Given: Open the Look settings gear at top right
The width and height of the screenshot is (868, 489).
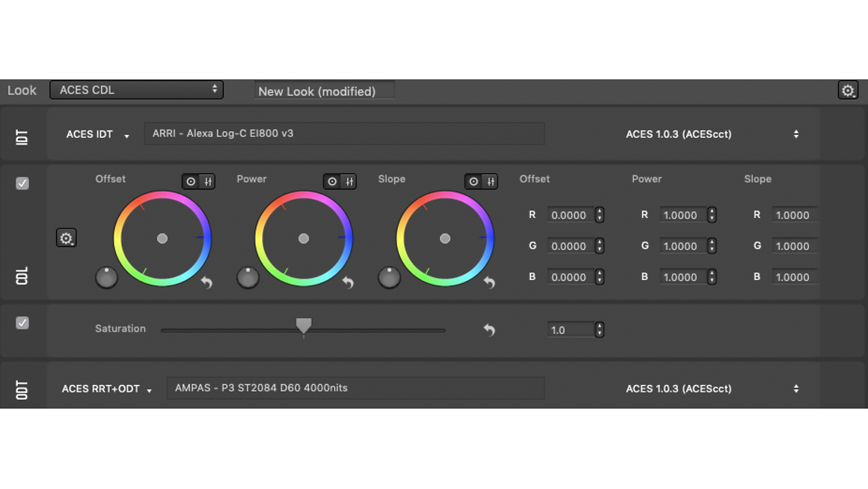Looking at the screenshot, I should 848,91.
